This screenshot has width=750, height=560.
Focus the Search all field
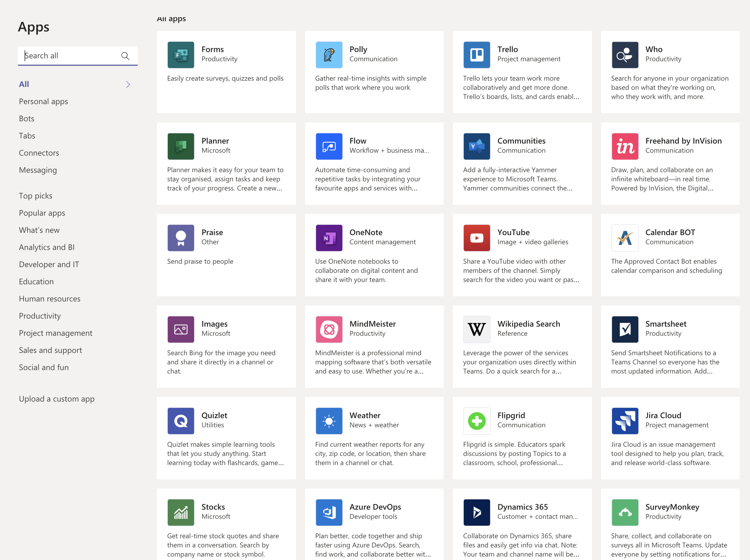(x=78, y=56)
